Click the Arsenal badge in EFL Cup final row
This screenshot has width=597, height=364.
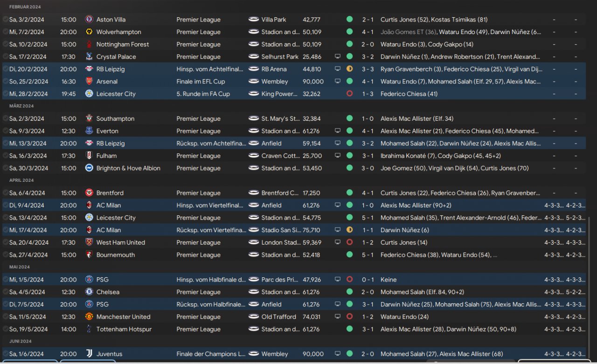(89, 82)
